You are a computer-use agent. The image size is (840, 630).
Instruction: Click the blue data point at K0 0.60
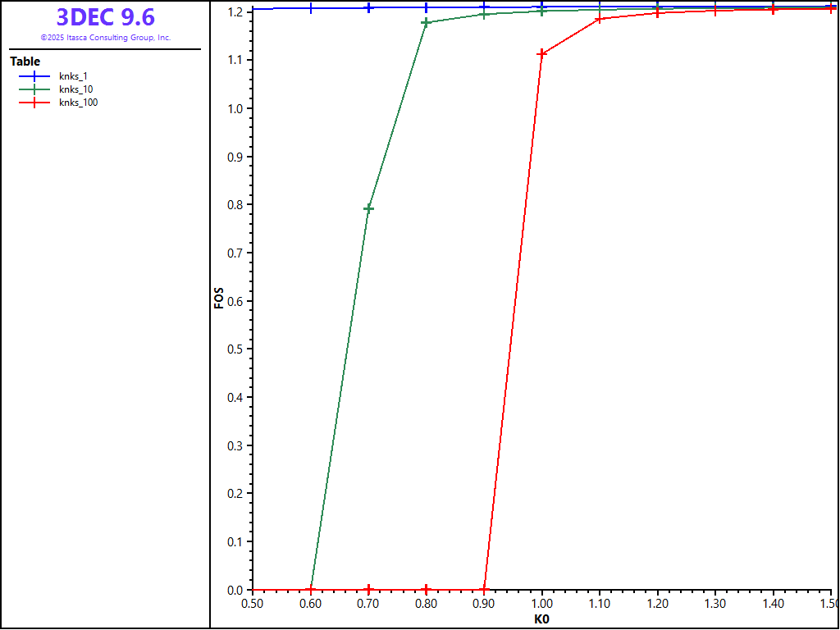click(311, 8)
